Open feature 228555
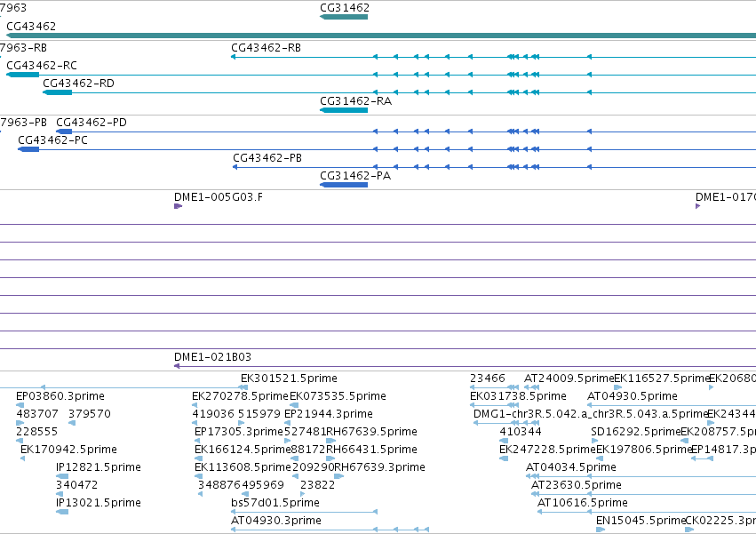This screenshot has width=756, height=534. [x=36, y=432]
